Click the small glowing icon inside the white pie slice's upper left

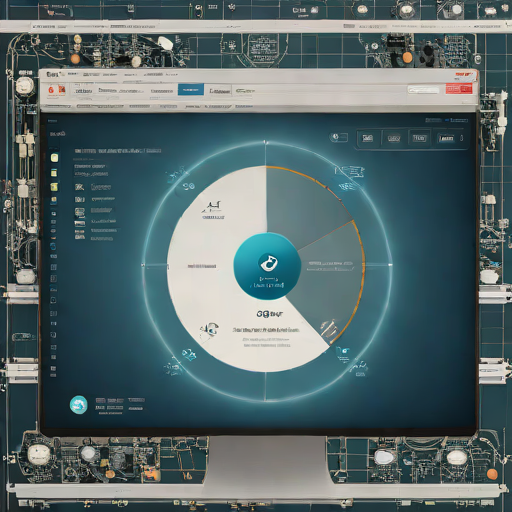tap(212, 208)
